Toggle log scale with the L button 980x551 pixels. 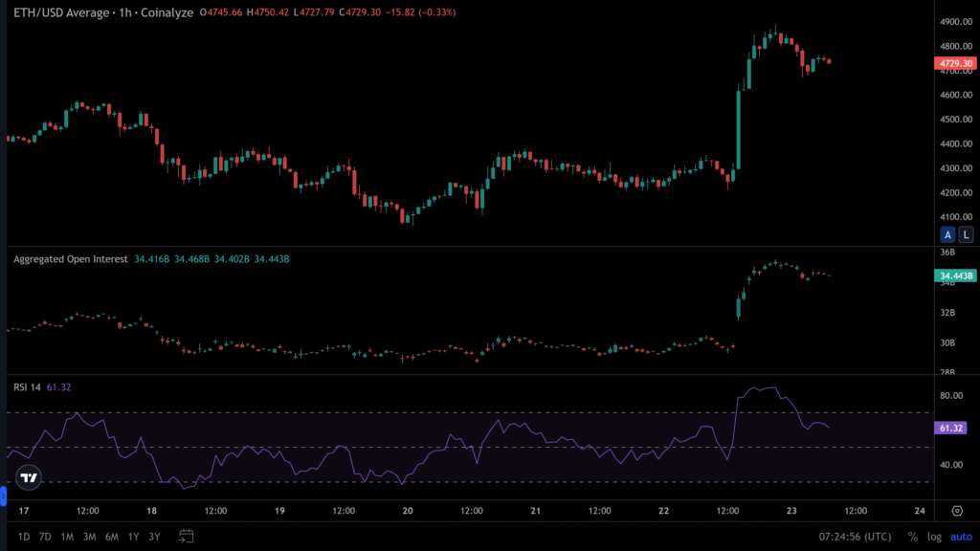966,234
